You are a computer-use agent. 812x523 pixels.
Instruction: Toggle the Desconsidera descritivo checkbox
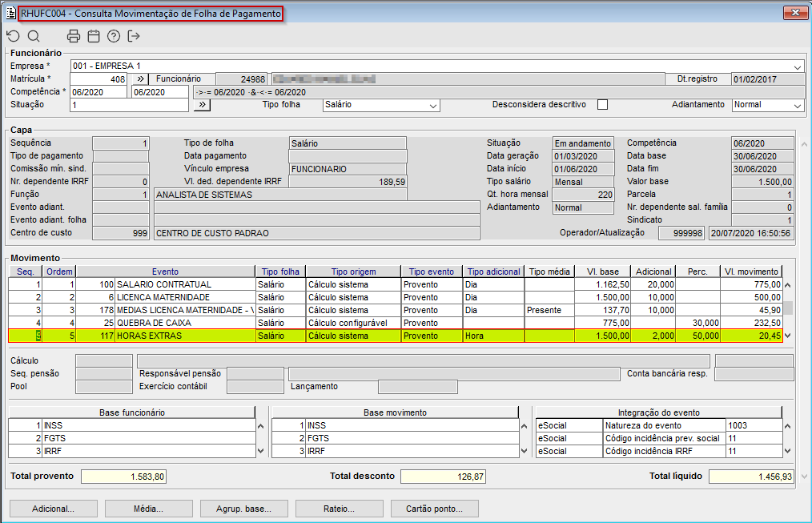tap(603, 105)
